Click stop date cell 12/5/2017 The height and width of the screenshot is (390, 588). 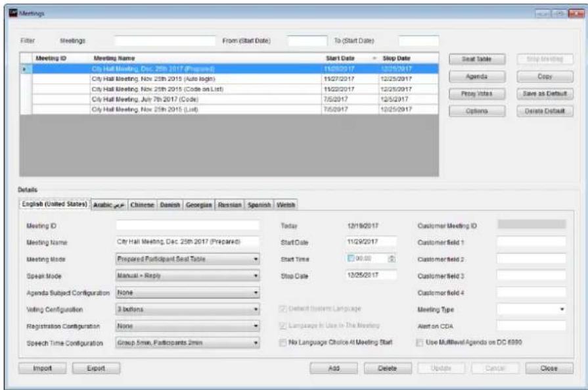click(409, 99)
